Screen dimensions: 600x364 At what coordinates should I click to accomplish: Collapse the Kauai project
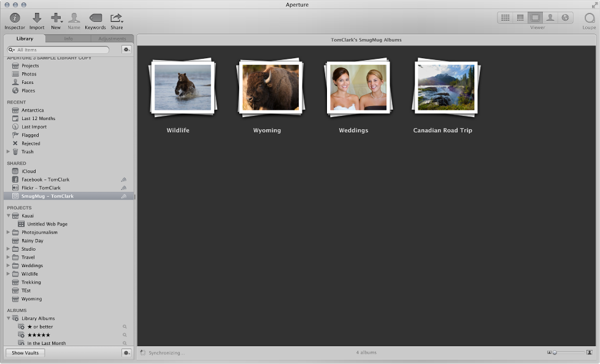pyautogui.click(x=8, y=216)
